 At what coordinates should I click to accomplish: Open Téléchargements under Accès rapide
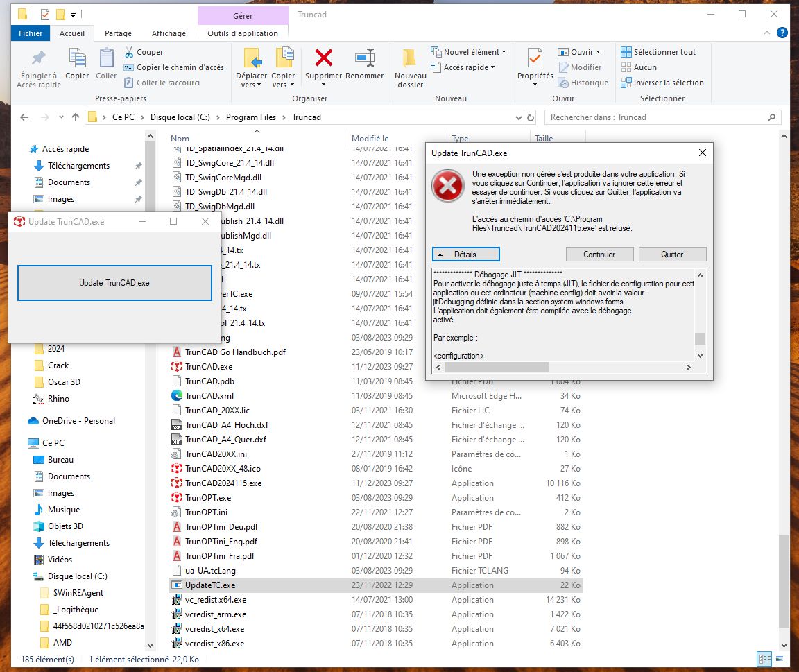(x=78, y=166)
